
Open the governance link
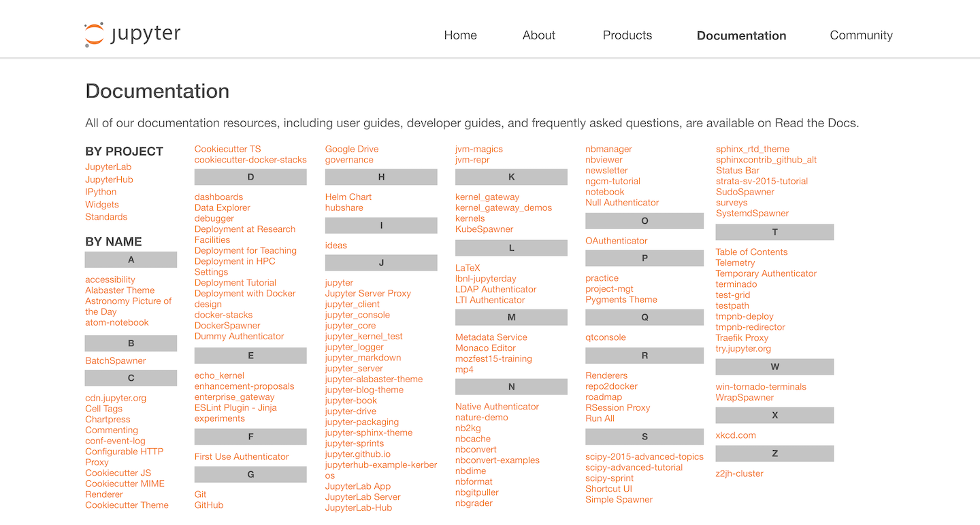pyautogui.click(x=349, y=160)
